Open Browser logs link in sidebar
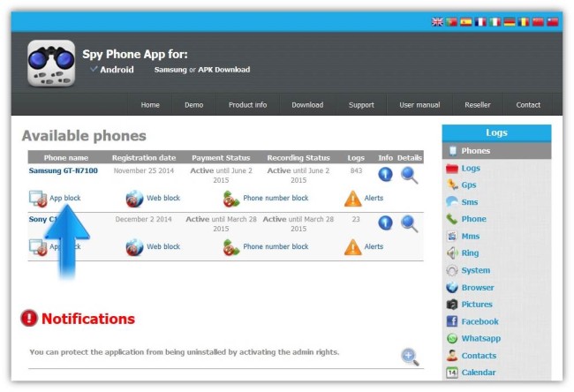Screen dimensions: 574x392 [x=478, y=287]
